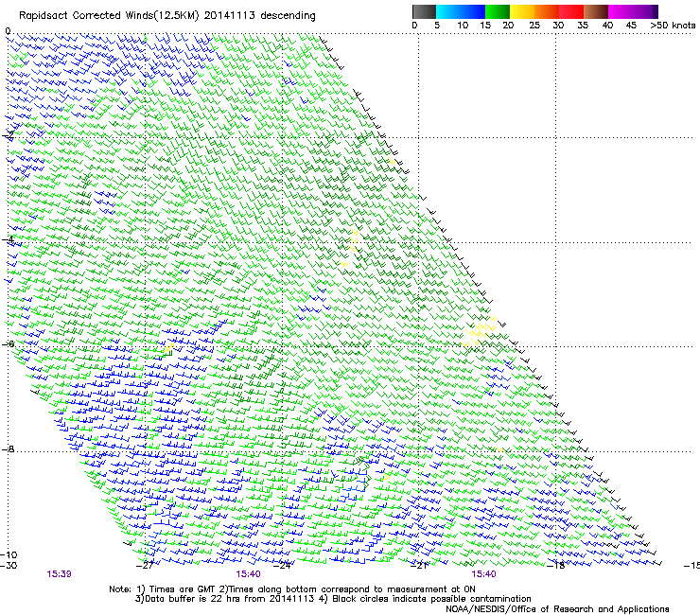
Task: Select the gray 0–5 knots legend segment
Action: (x=424, y=11)
